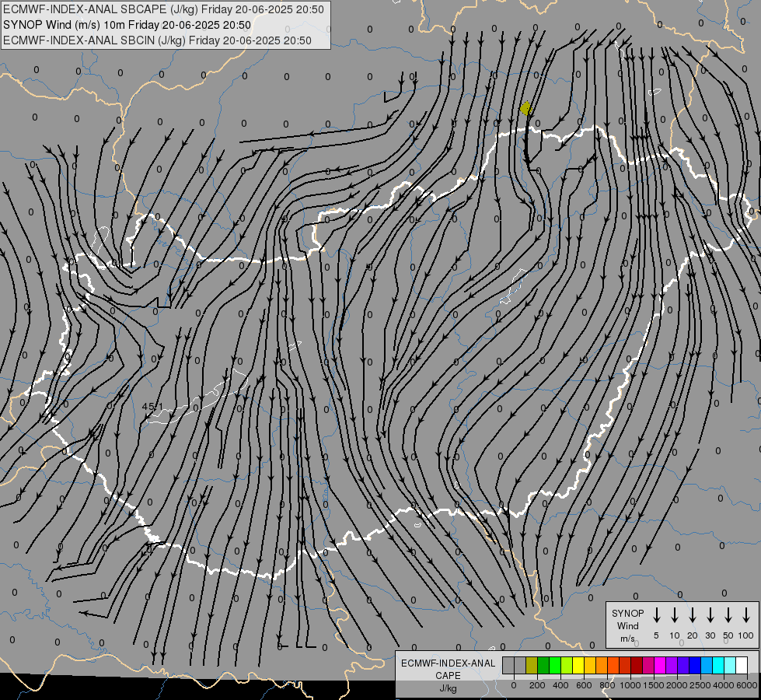761x700 pixels.
Task: Click the 2500 tick label on CAPE scale
Action: click(700, 685)
